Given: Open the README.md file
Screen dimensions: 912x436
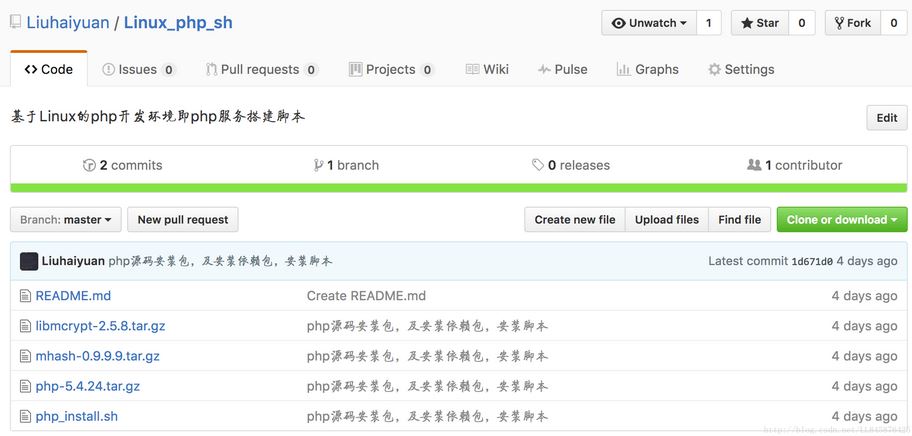Looking at the screenshot, I should [x=73, y=296].
